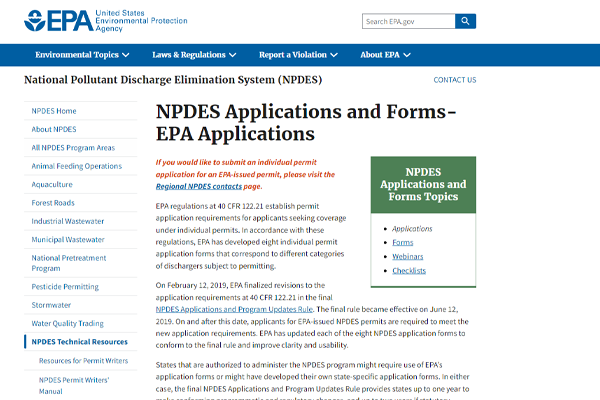Click the Search EPA.gov input field
600x400 pixels.
pos(408,21)
